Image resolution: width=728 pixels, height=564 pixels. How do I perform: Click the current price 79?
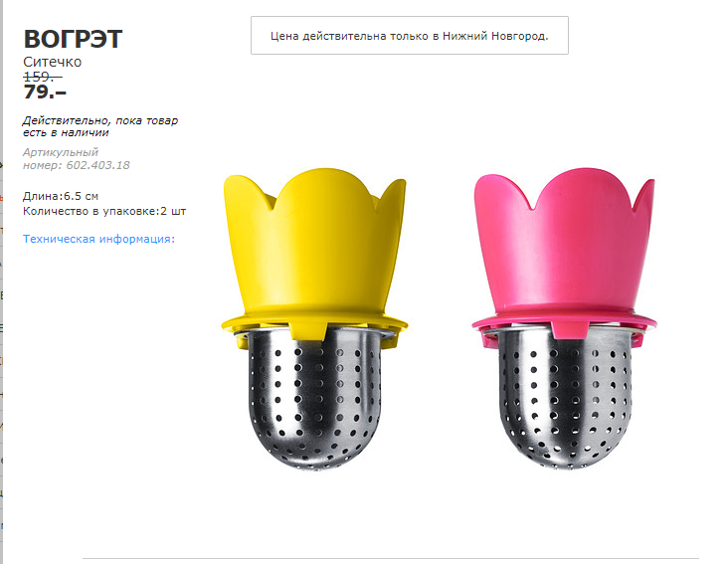tap(44, 94)
